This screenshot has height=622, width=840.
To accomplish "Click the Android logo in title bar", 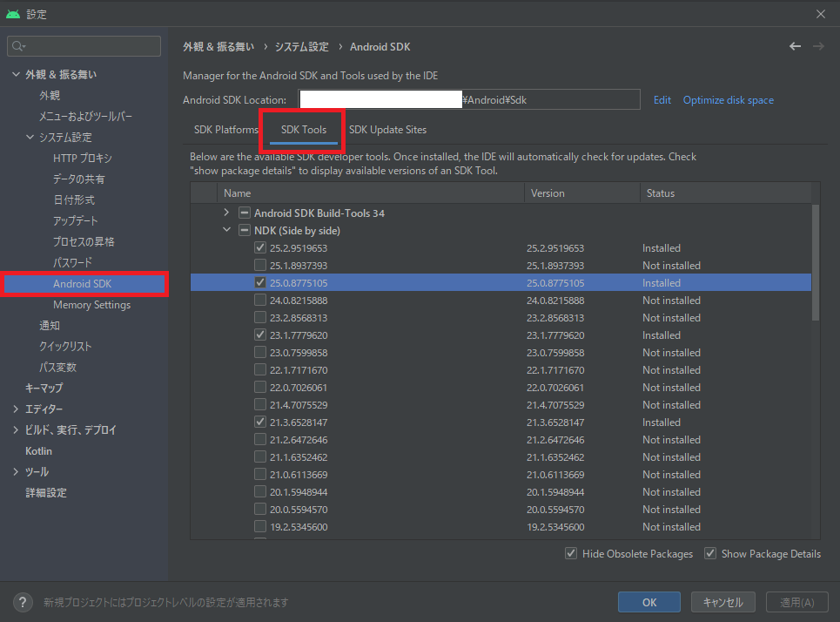I will coord(13,14).
